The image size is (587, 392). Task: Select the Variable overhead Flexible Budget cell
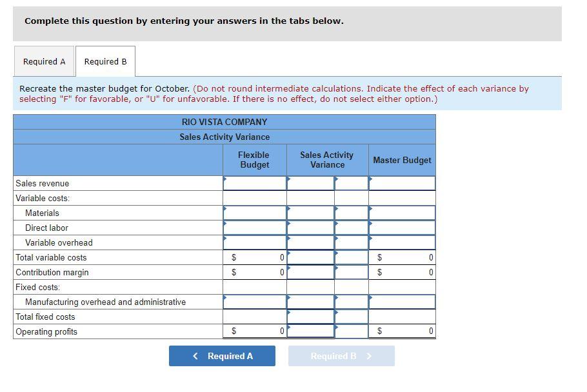254,242
